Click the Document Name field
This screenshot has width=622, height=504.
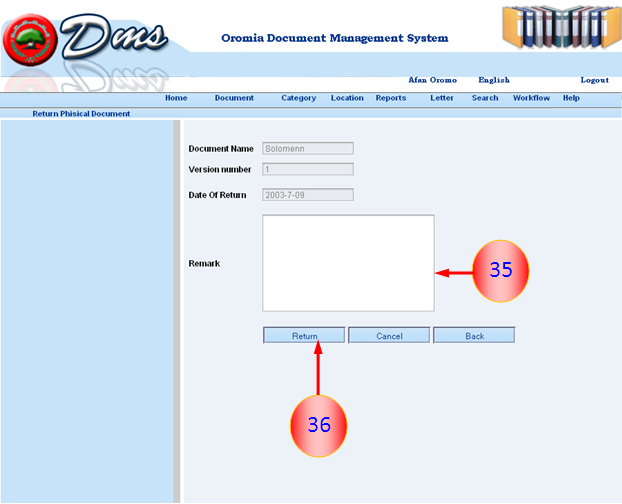pyautogui.click(x=308, y=149)
